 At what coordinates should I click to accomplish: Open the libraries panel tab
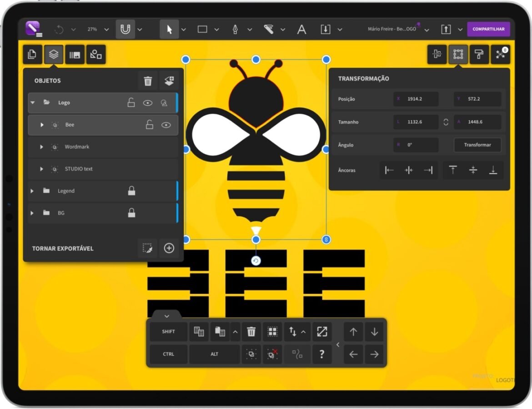point(75,54)
